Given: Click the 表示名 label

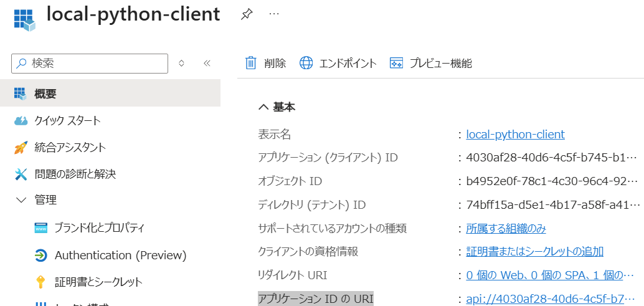Looking at the screenshot, I should tap(275, 135).
